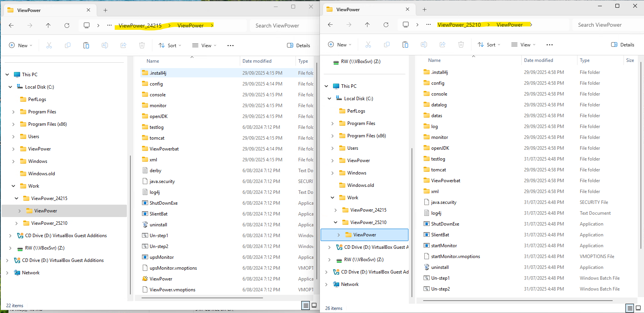The image size is (644, 313).
Task: Click Paste icon in left window toolbar
Action: (86, 46)
